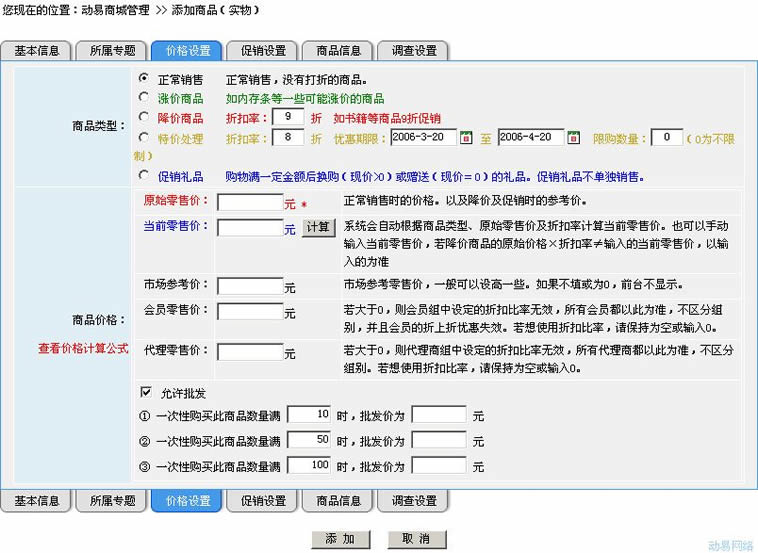This screenshot has height=553, width=758.
Task: Click the 计算 button
Action: pyautogui.click(x=319, y=227)
